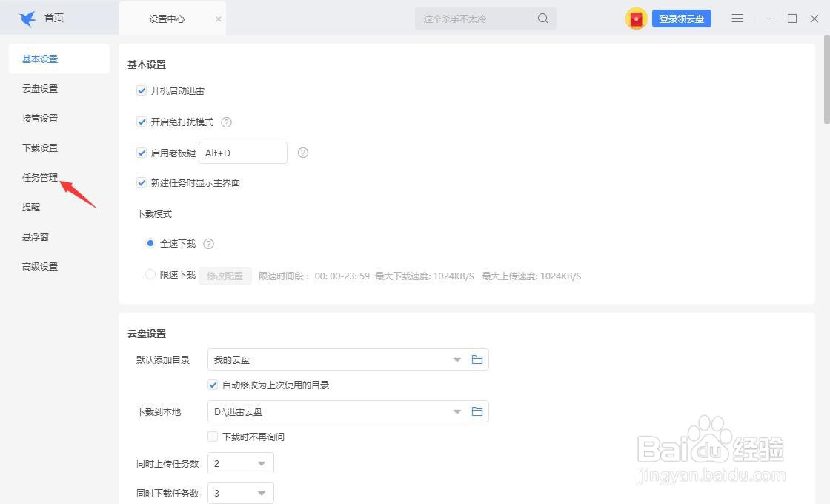The image size is (830, 504).
Task: Open 云盘设置 in sidebar
Action: (x=40, y=89)
